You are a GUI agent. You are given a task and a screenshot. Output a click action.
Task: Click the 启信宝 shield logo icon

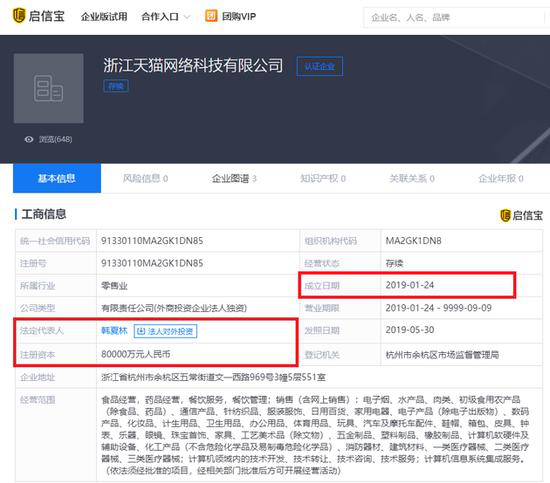[x=19, y=16]
